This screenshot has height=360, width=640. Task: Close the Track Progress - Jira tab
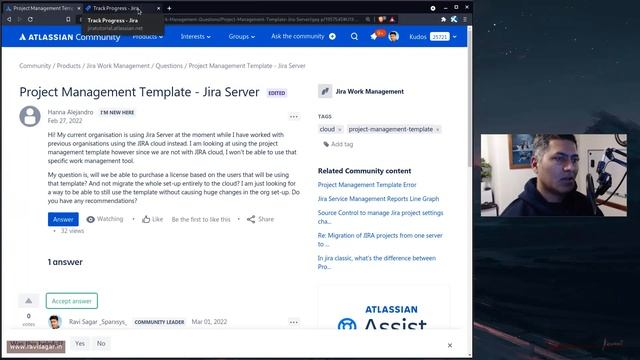(158, 8)
